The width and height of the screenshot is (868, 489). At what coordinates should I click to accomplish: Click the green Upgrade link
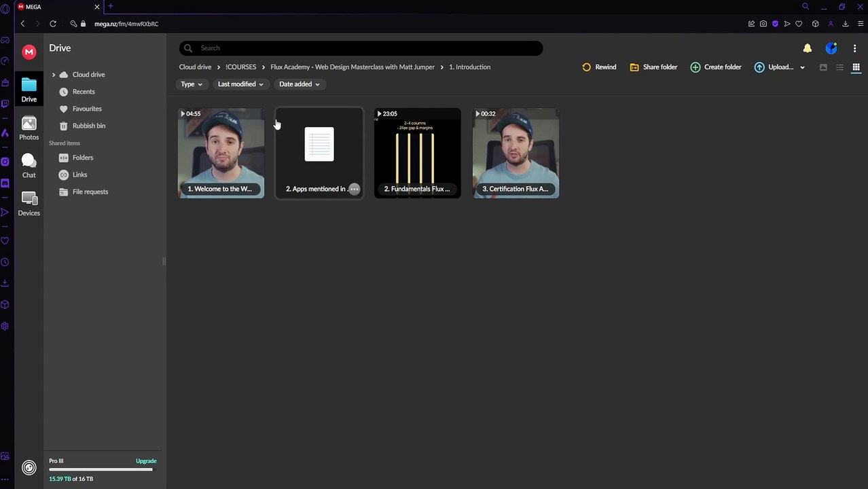click(146, 461)
